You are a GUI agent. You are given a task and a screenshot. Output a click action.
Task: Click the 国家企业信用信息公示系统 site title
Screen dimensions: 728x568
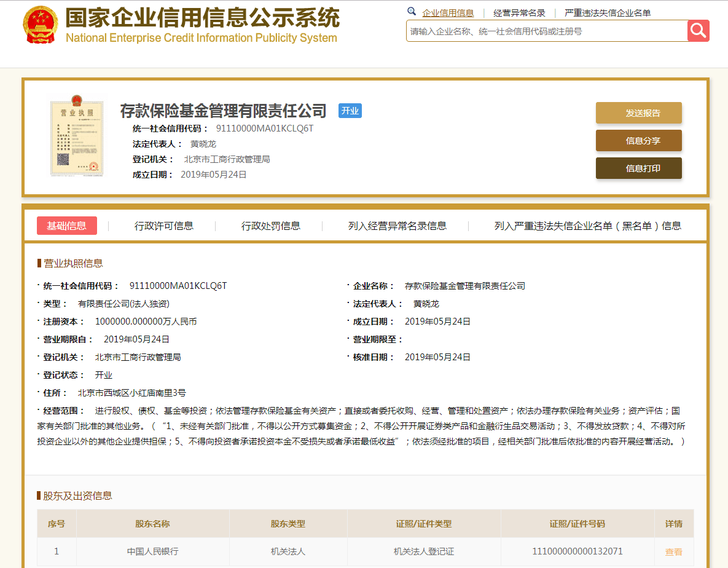202,19
